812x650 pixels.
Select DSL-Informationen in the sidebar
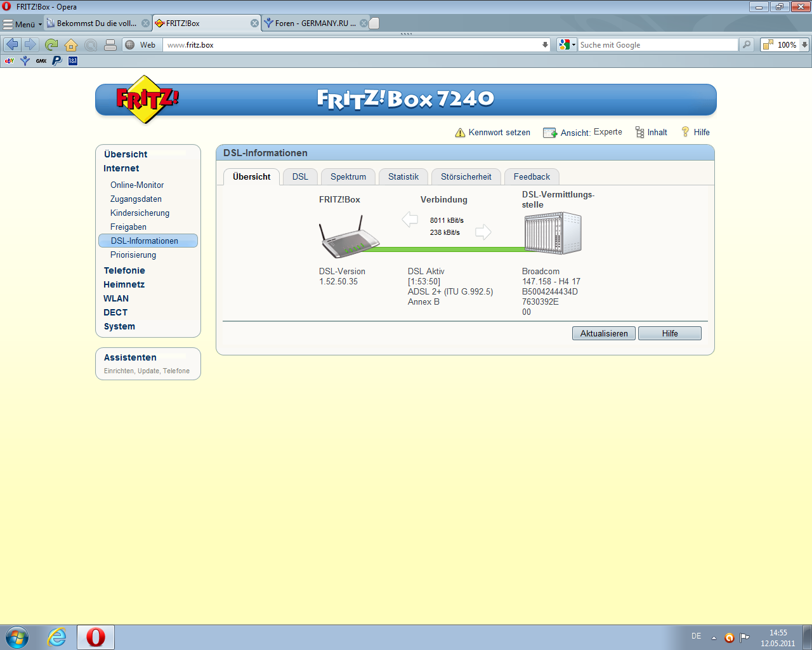click(148, 241)
